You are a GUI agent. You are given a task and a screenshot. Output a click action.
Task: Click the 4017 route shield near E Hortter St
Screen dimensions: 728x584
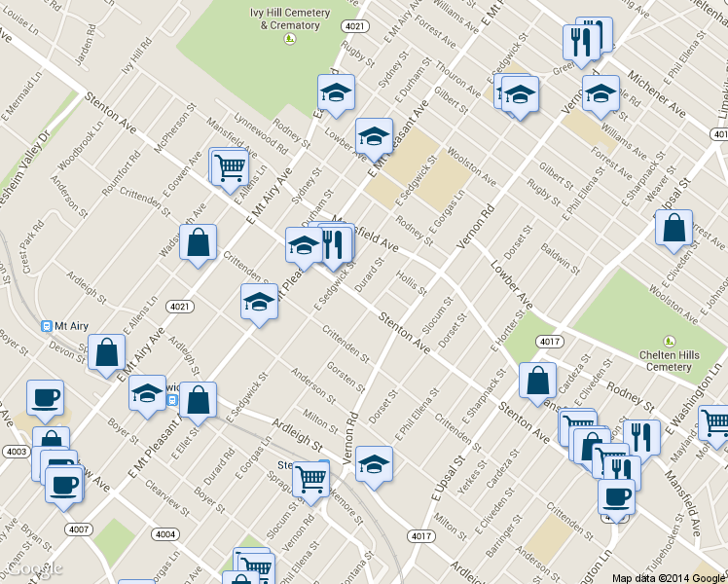tap(550, 341)
